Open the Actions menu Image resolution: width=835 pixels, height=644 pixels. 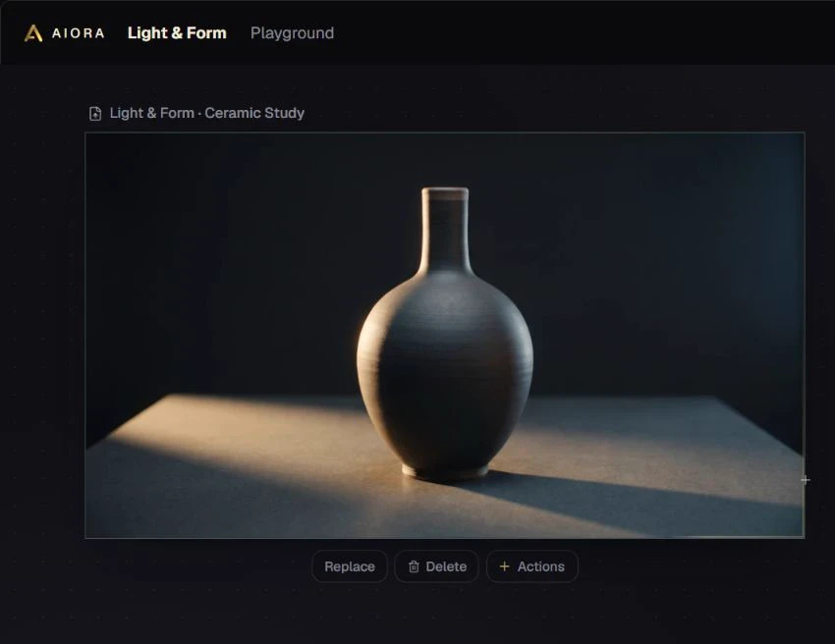coord(532,566)
